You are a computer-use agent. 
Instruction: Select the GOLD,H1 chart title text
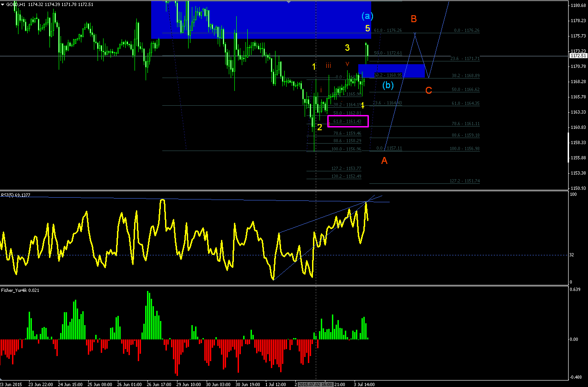(12, 4)
